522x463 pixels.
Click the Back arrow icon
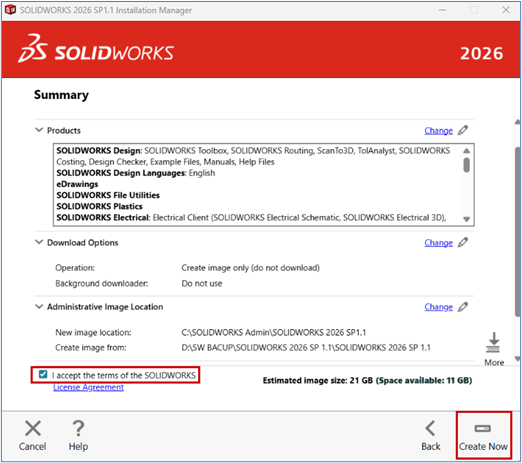coord(430,428)
